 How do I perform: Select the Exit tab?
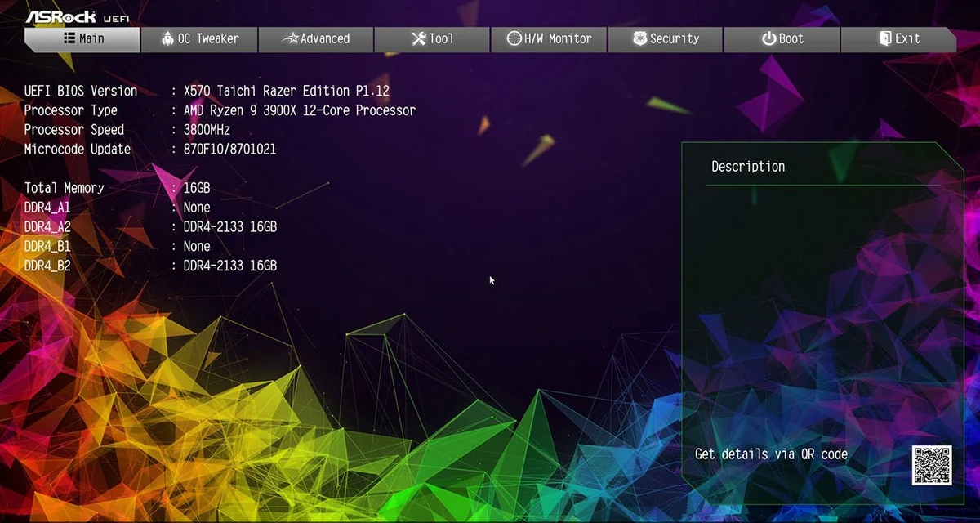pyautogui.click(x=898, y=39)
